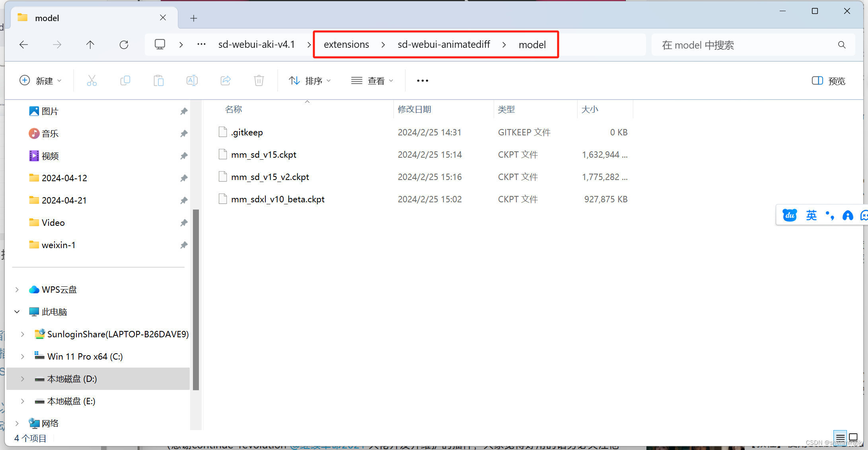Viewport: 868px width, 450px height.
Task: Click the Share icon in the toolbar
Action: [226, 80]
